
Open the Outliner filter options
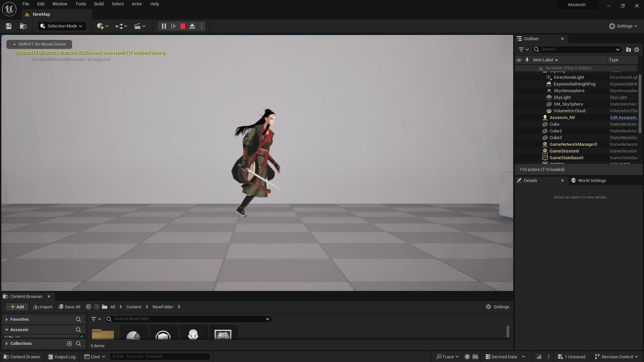pyautogui.click(x=523, y=50)
